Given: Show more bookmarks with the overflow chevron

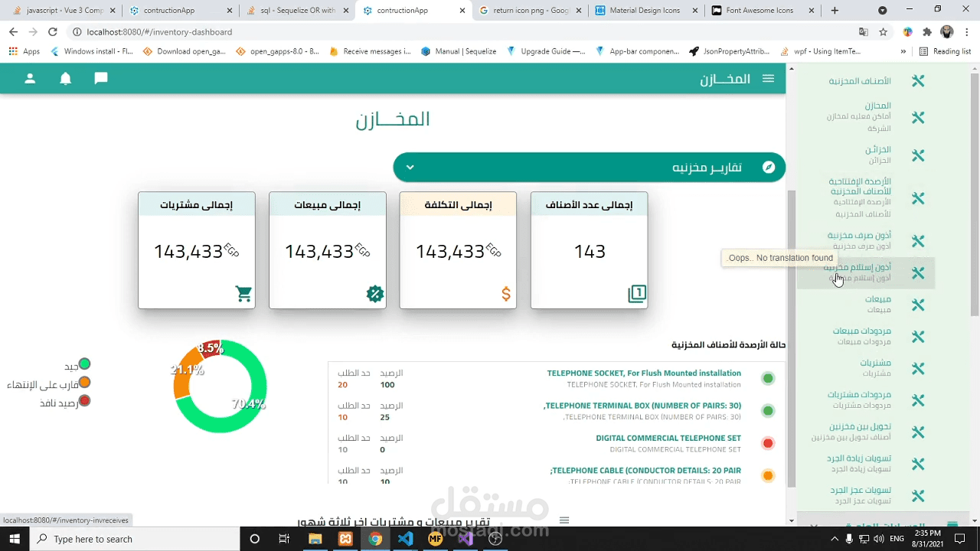Looking at the screenshot, I should 903,51.
